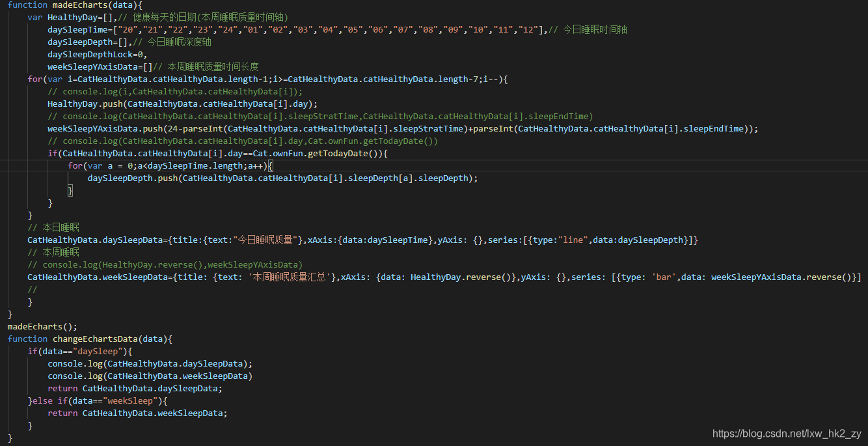868x446 pixels.
Task: Click HealthyDay.push statement
Action: [182, 104]
